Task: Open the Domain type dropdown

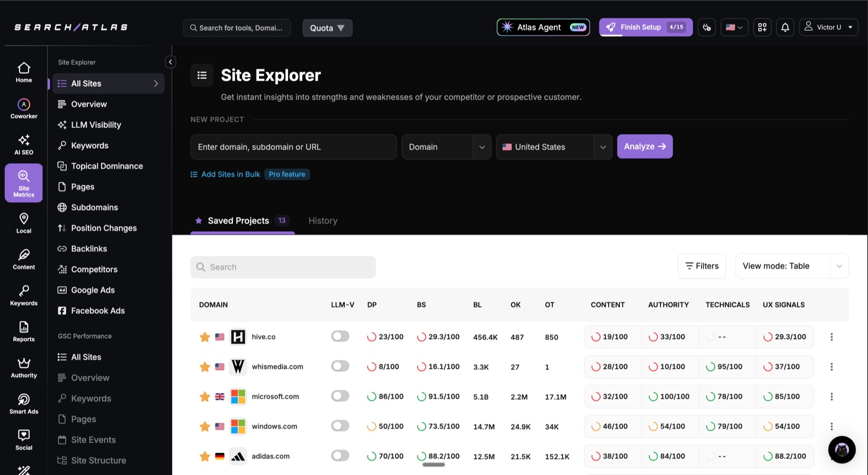Action: tap(446, 147)
